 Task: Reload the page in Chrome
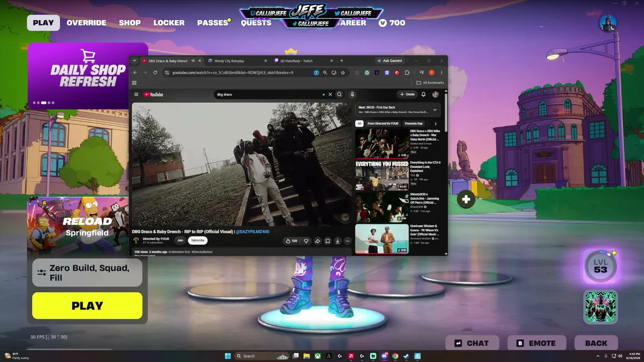[x=155, y=72]
